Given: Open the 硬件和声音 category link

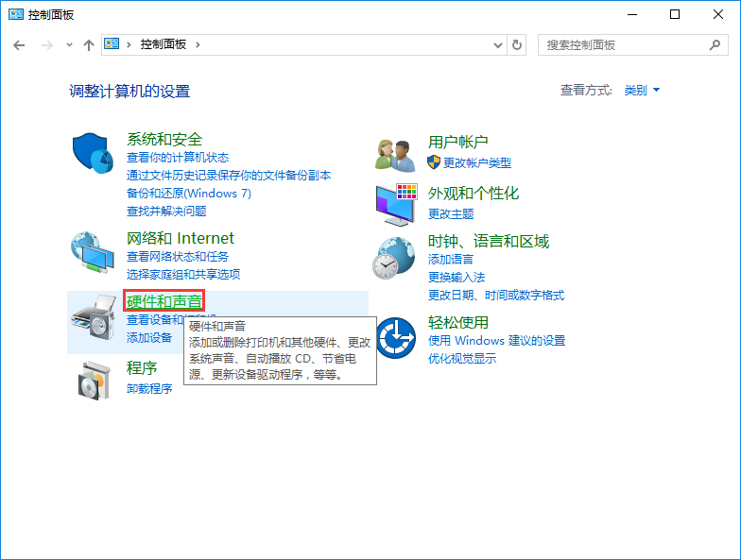Looking at the screenshot, I should pos(164,301).
